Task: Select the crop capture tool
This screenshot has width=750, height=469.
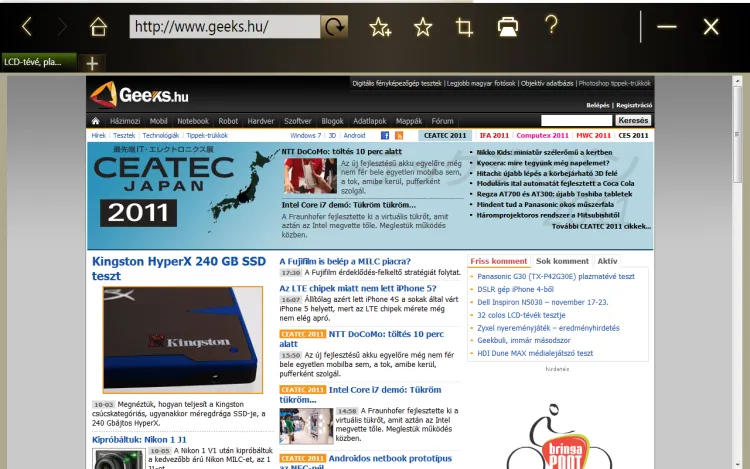Action: point(464,27)
